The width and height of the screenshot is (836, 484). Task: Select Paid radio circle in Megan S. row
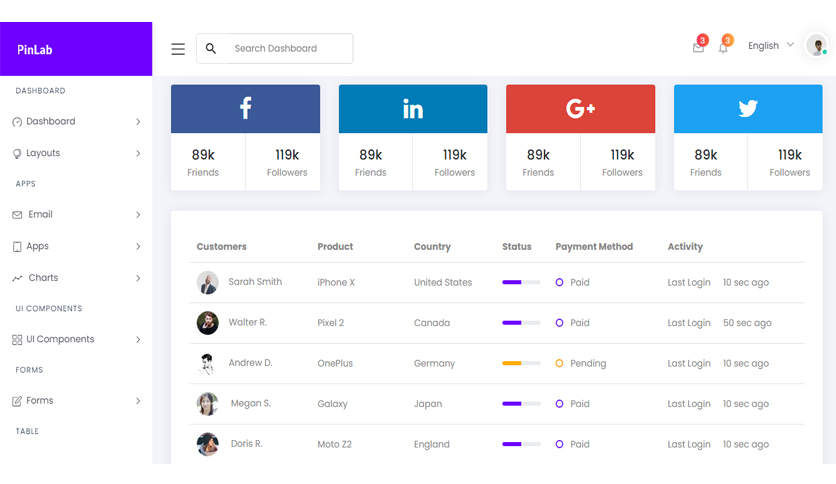pos(559,404)
